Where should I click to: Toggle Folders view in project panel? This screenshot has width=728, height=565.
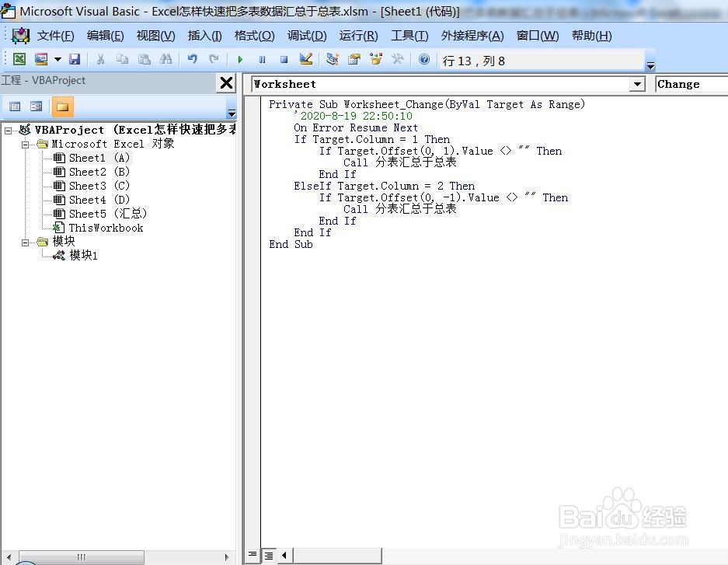click(62, 106)
